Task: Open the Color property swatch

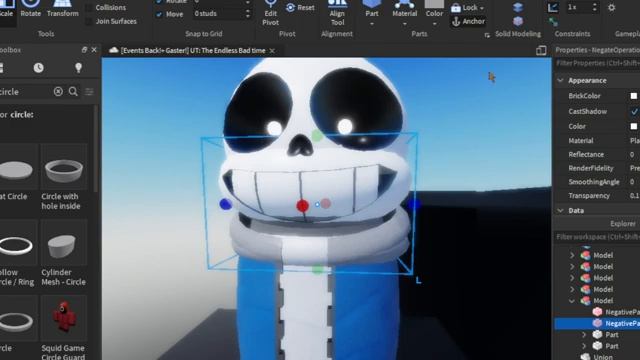Action: click(x=633, y=127)
